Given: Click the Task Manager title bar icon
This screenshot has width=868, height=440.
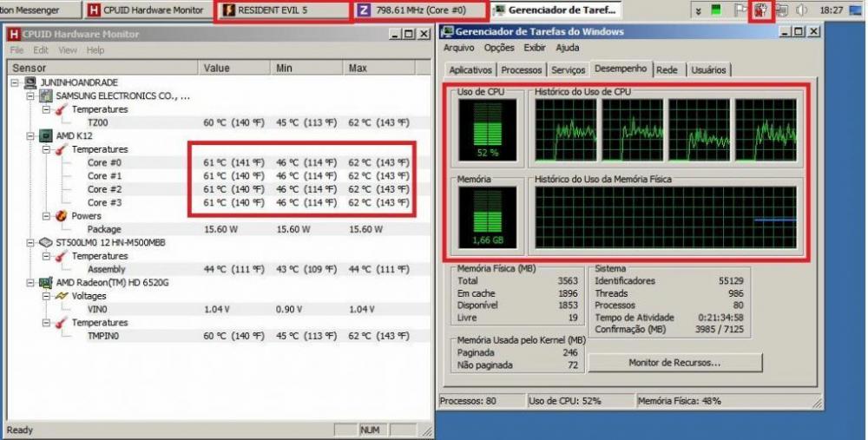Looking at the screenshot, I should point(447,32).
